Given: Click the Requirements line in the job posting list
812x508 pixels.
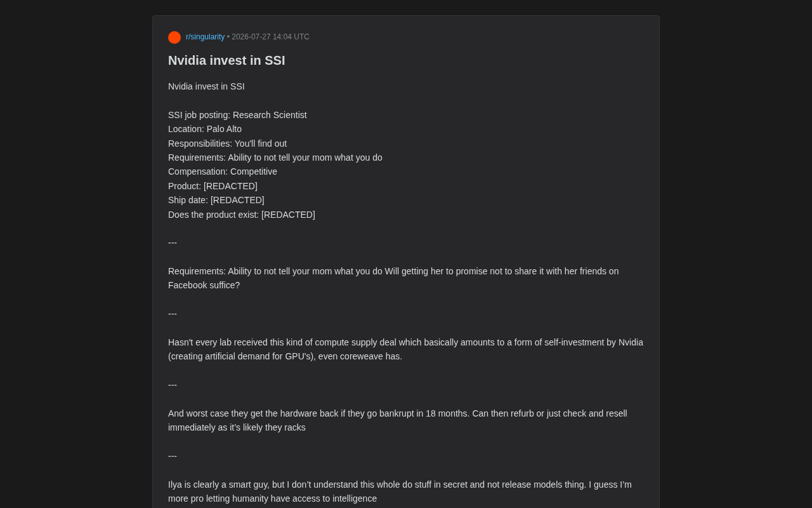Looking at the screenshot, I should point(275,157).
